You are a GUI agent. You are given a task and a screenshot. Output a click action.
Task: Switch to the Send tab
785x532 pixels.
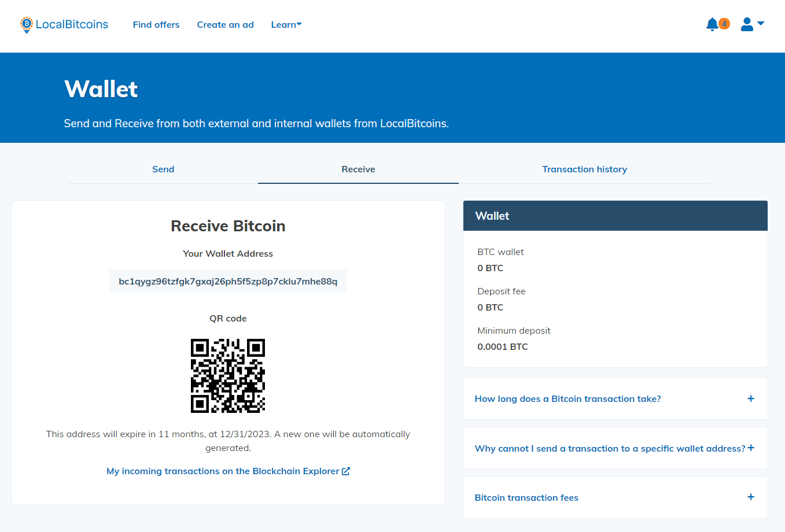point(163,169)
